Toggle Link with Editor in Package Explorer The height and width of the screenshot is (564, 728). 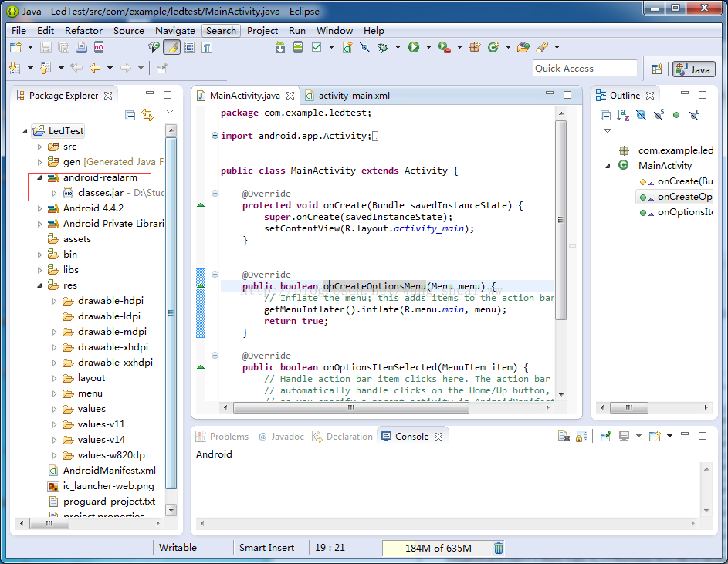[x=147, y=115]
